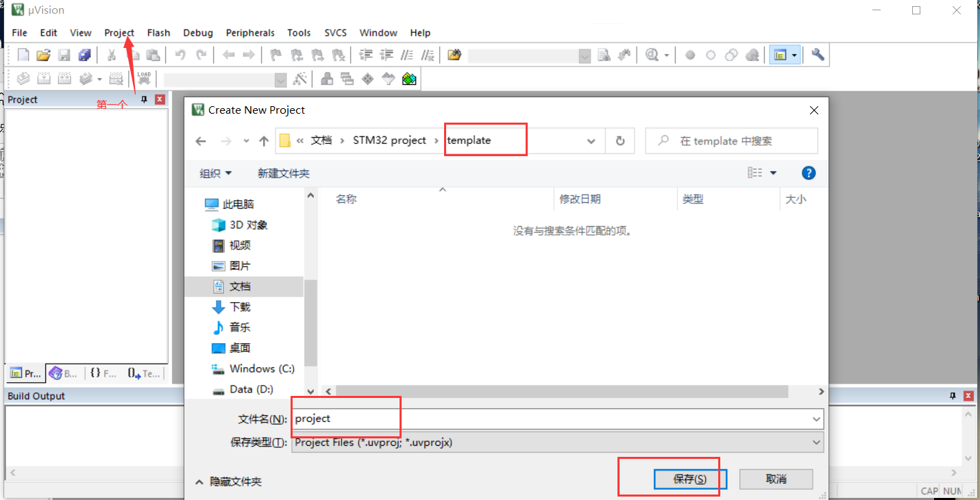Image resolution: width=980 pixels, height=500 pixels.
Task: Click the LOAD Download to Flash icon
Action: click(x=144, y=77)
